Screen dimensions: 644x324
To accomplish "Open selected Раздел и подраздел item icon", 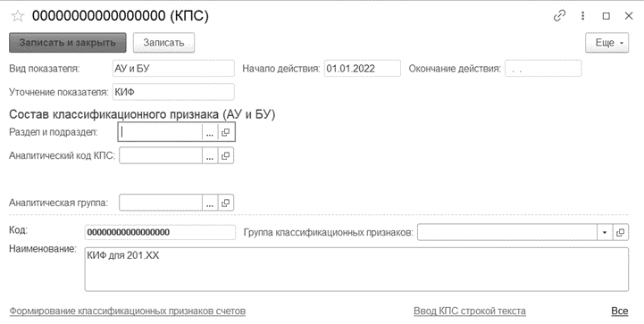I will pos(225,132).
